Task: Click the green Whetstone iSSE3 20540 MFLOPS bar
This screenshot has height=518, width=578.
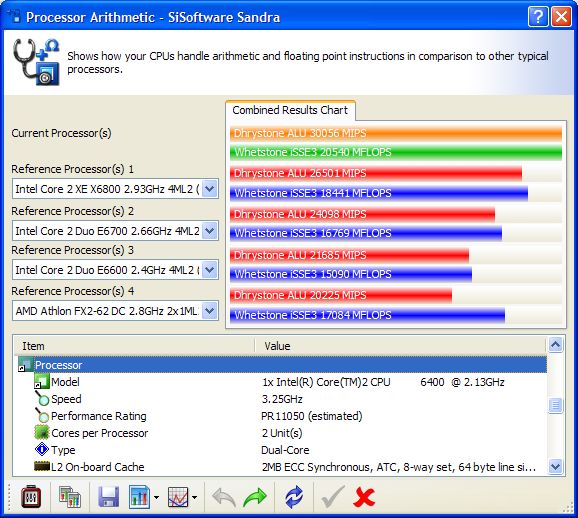Action: [396, 152]
